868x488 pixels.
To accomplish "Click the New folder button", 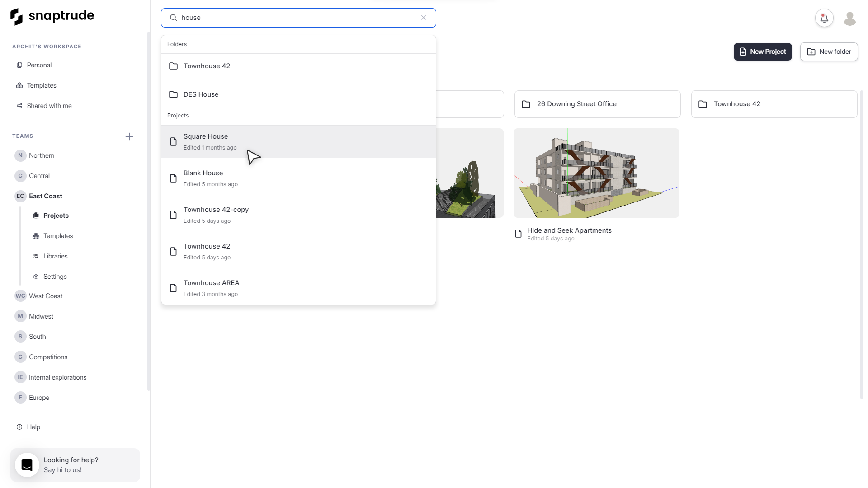I will point(829,52).
